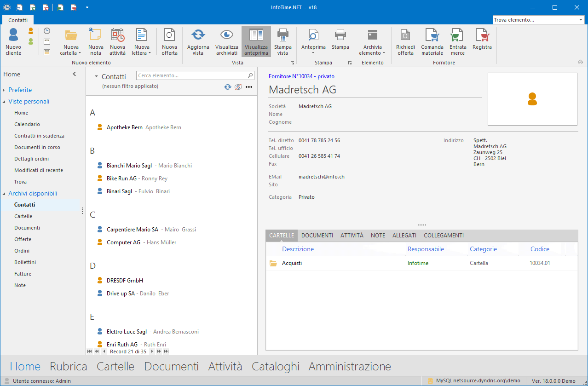This screenshot has width=588, height=386.
Task: Toggle the Visualizza anteprima pane button
Action: click(256, 41)
